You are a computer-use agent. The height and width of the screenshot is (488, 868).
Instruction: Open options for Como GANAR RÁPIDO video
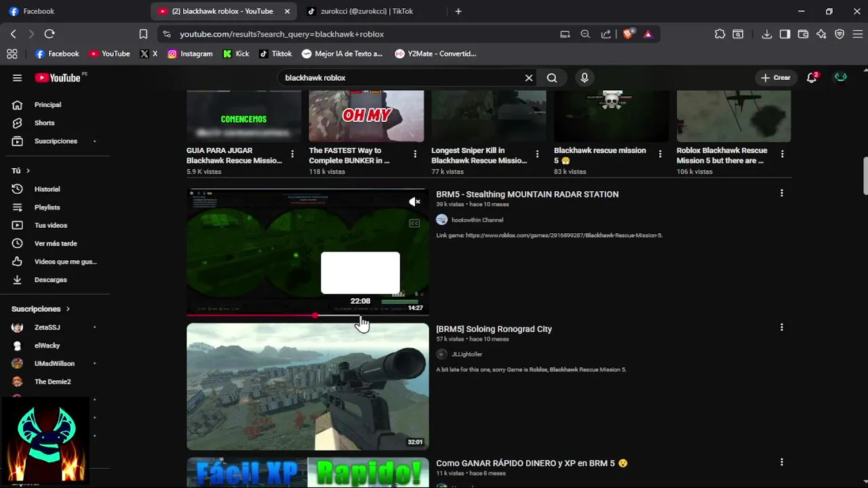[x=781, y=462]
